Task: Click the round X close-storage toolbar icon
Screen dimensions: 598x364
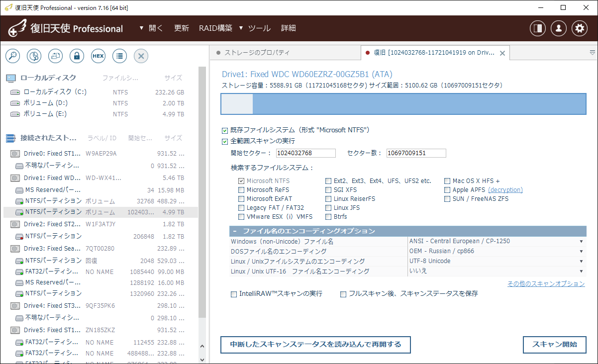Action: pyautogui.click(x=141, y=56)
